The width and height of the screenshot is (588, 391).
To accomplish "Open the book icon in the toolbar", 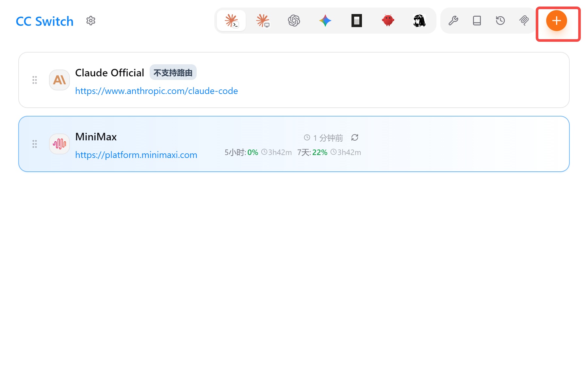I will 477,21.
